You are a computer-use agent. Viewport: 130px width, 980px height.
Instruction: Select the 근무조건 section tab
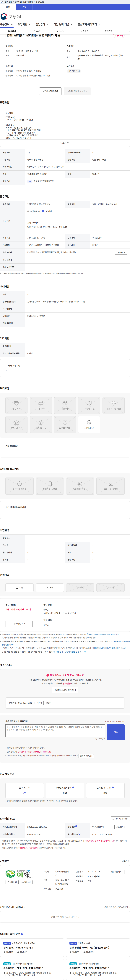point(36,31)
